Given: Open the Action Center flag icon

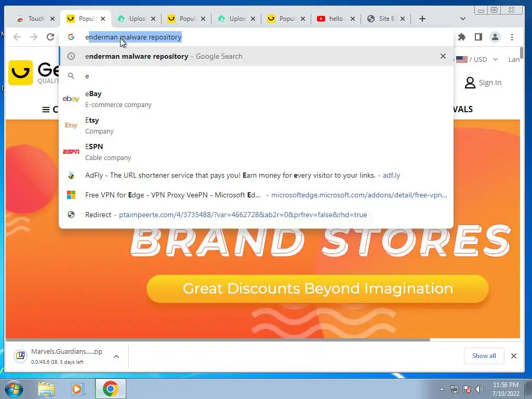Looking at the screenshot, I should coord(467,389).
